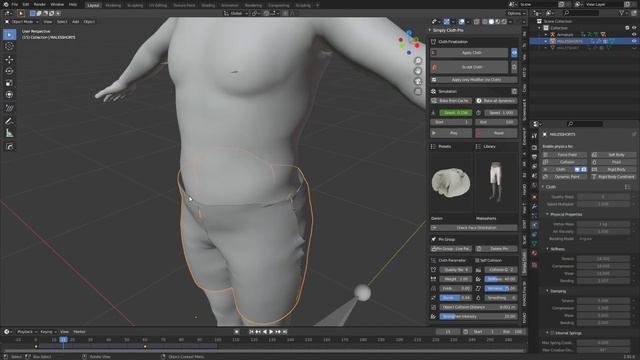Enable the Self Collision checkbox
Image resolution: width=640 pixels, height=360 pixels.
pyautogui.click(x=477, y=260)
